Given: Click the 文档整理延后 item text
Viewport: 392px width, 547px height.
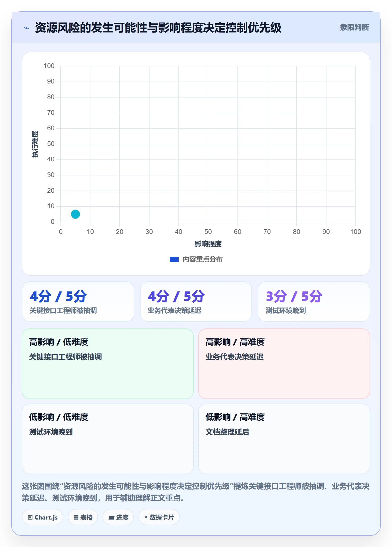Looking at the screenshot, I should click(227, 432).
